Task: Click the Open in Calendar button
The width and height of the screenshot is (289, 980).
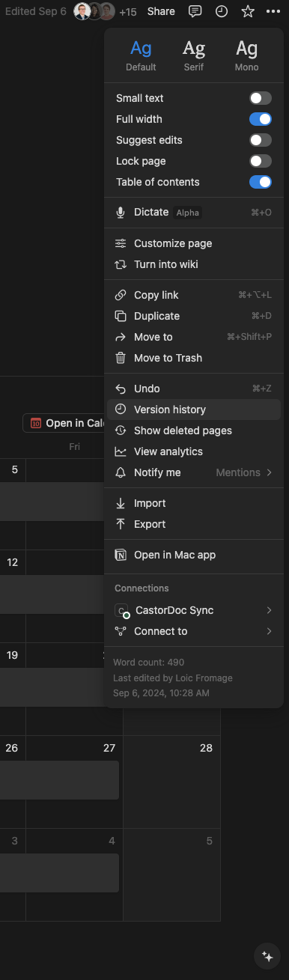Action: click(66, 423)
